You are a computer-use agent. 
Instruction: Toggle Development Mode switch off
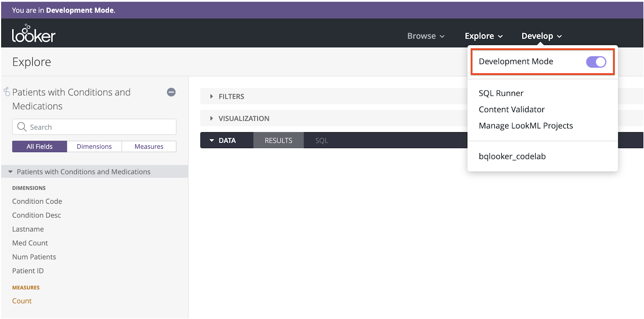596,62
